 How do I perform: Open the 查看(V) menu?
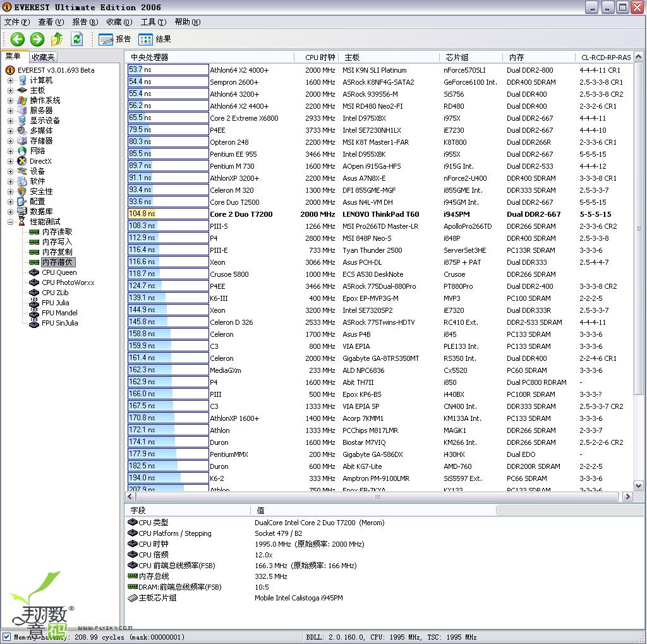tap(51, 22)
